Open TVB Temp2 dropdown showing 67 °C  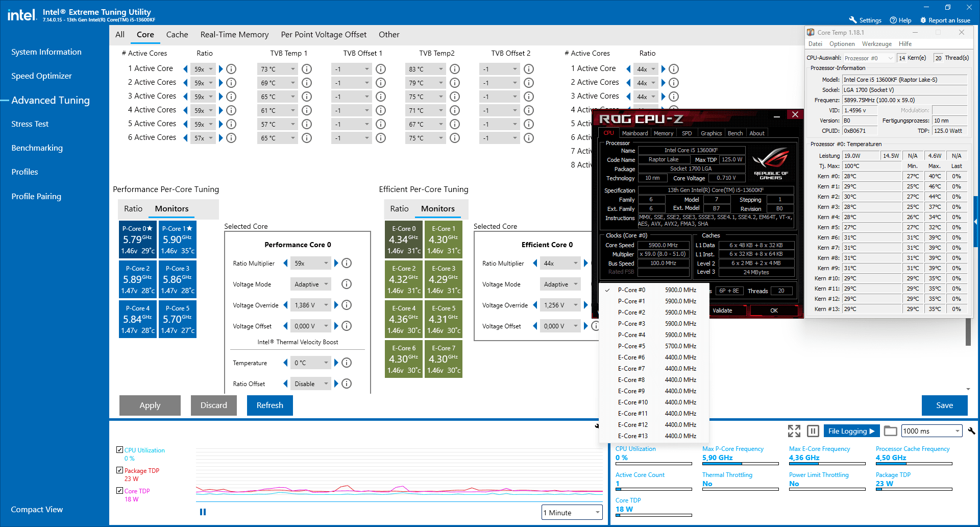tap(426, 124)
